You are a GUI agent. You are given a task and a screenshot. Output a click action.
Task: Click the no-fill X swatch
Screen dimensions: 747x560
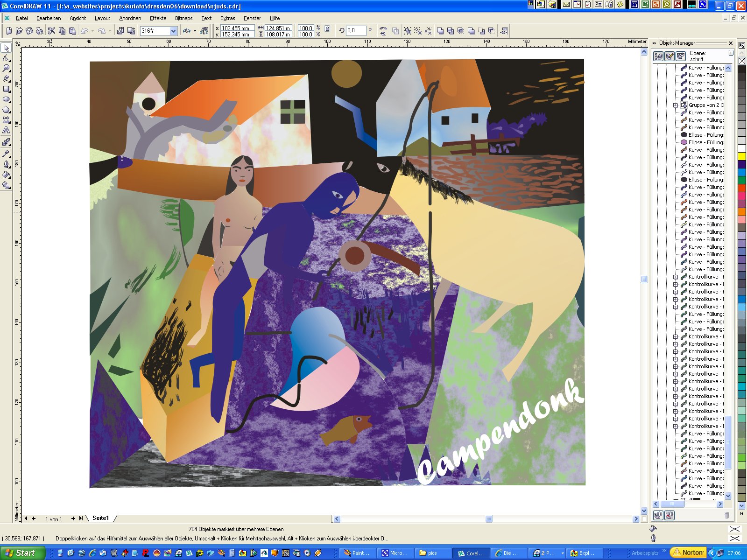click(x=741, y=61)
